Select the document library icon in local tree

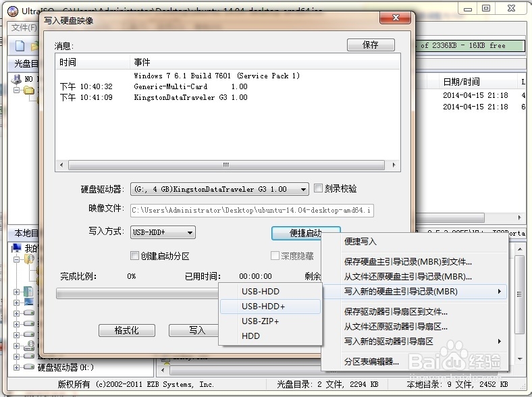(28, 292)
